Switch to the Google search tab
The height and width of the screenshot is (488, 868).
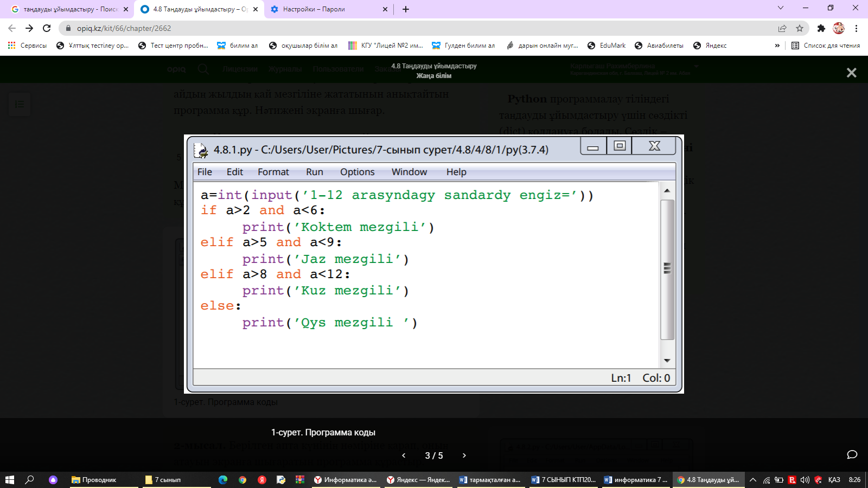pyautogui.click(x=69, y=9)
